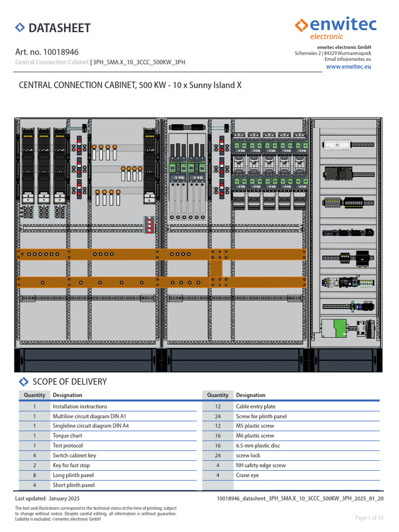Click the screw lock row

pyautogui.click(x=291, y=455)
